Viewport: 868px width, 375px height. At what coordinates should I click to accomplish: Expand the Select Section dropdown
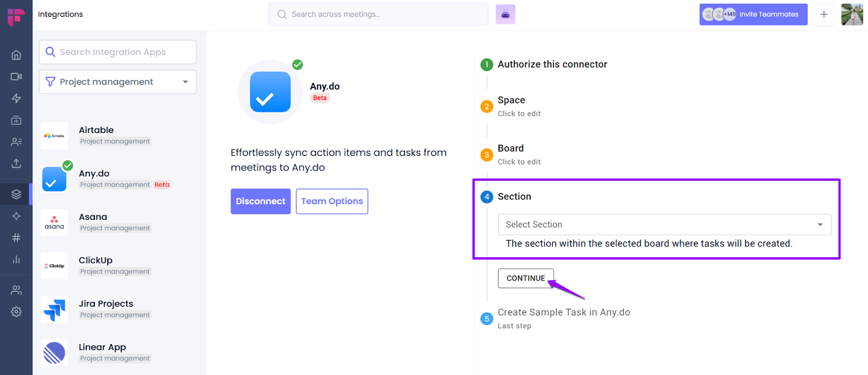pyautogui.click(x=665, y=225)
